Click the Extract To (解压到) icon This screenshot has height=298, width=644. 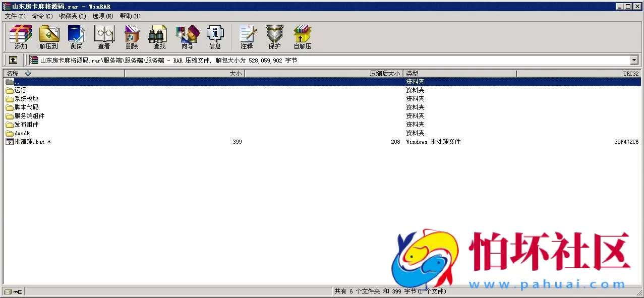pyautogui.click(x=48, y=36)
